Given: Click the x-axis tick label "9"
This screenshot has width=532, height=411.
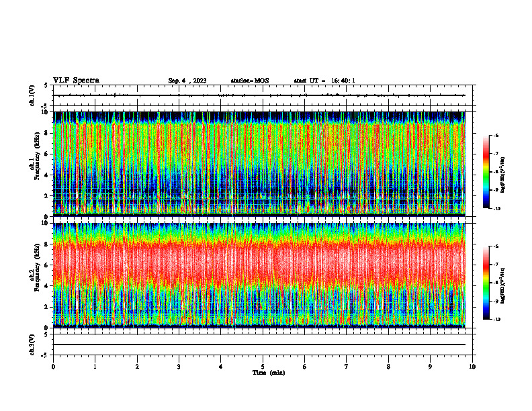Looking at the screenshot, I should 430,367.
